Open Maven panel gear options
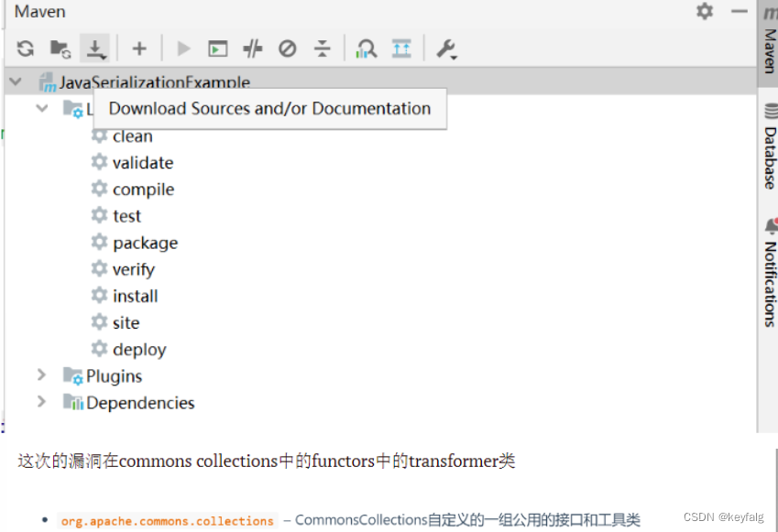Viewport: 778px width, 532px height. point(705,11)
